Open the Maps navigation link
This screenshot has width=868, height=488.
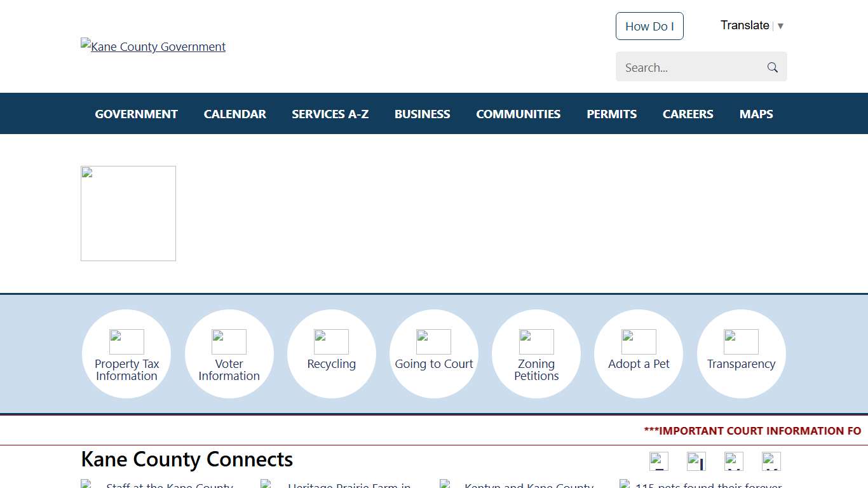point(756,114)
